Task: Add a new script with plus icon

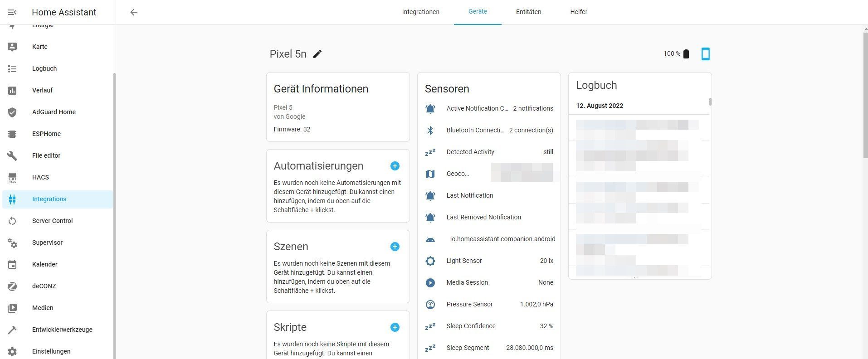Action: click(395, 327)
